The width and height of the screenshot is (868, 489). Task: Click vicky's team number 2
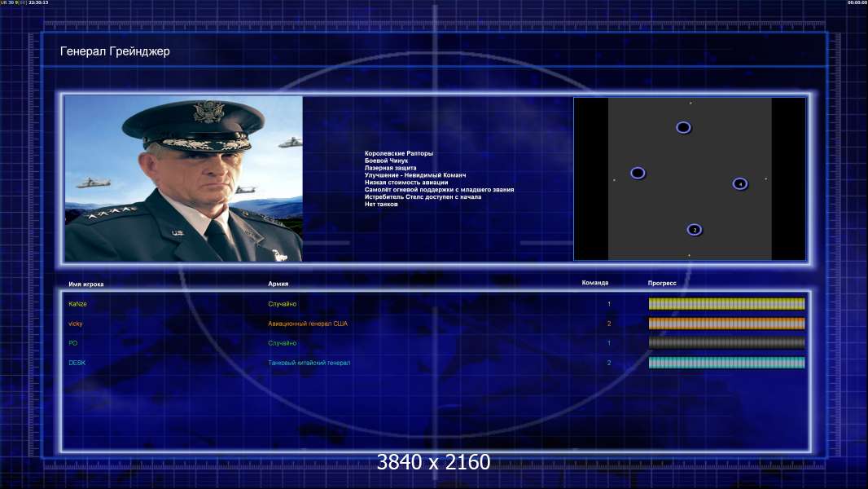[x=609, y=324]
